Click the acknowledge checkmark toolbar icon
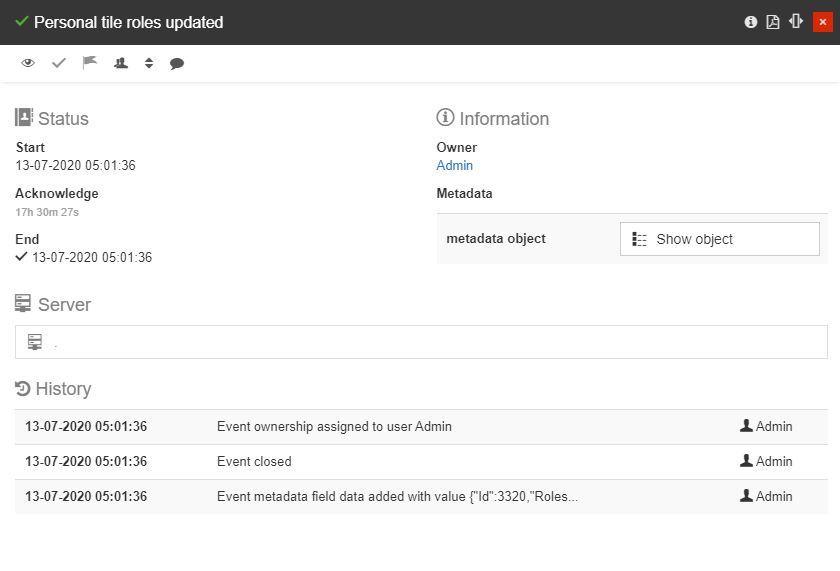 pyautogui.click(x=59, y=63)
